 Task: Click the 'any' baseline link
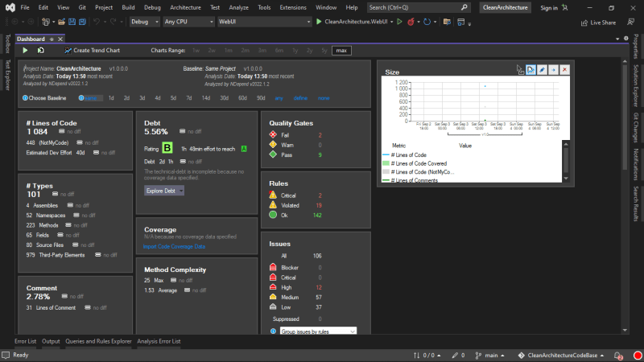[279, 98]
